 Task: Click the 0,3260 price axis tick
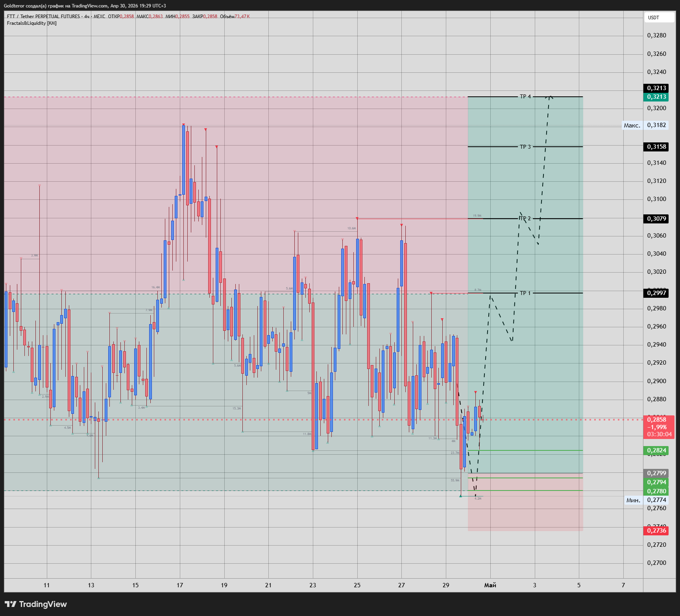(x=657, y=54)
